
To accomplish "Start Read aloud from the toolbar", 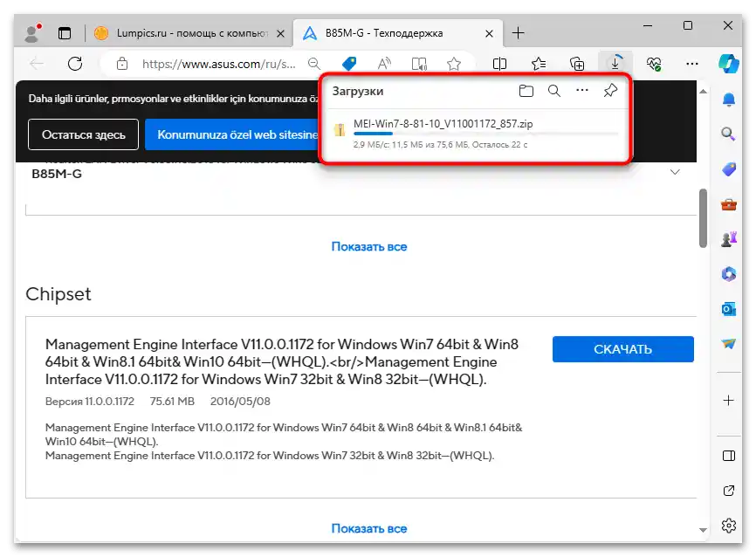I will (x=384, y=63).
